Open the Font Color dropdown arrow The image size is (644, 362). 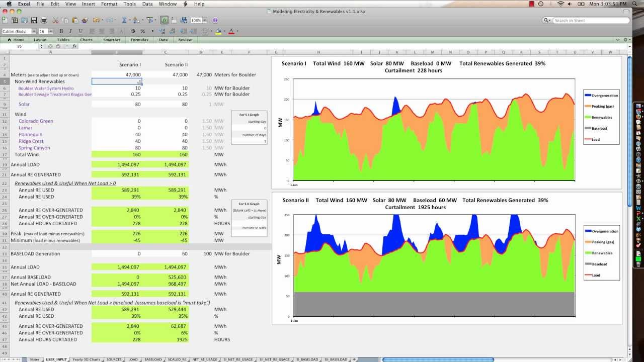(x=237, y=31)
